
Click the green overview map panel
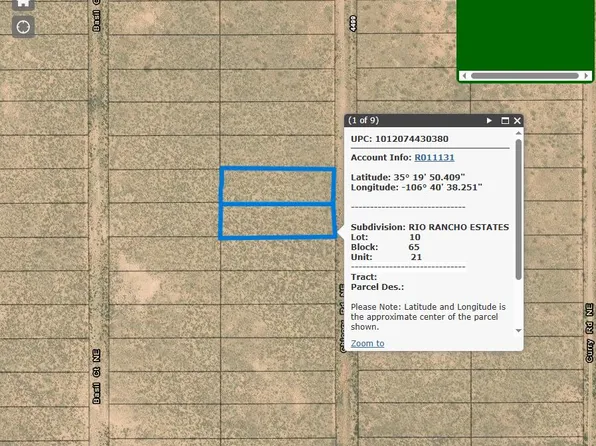[x=525, y=35]
